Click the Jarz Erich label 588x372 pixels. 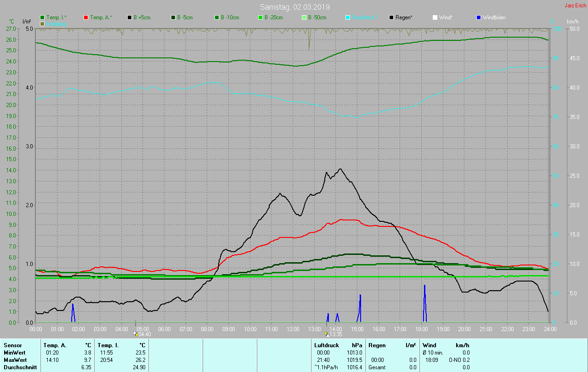(575, 6)
